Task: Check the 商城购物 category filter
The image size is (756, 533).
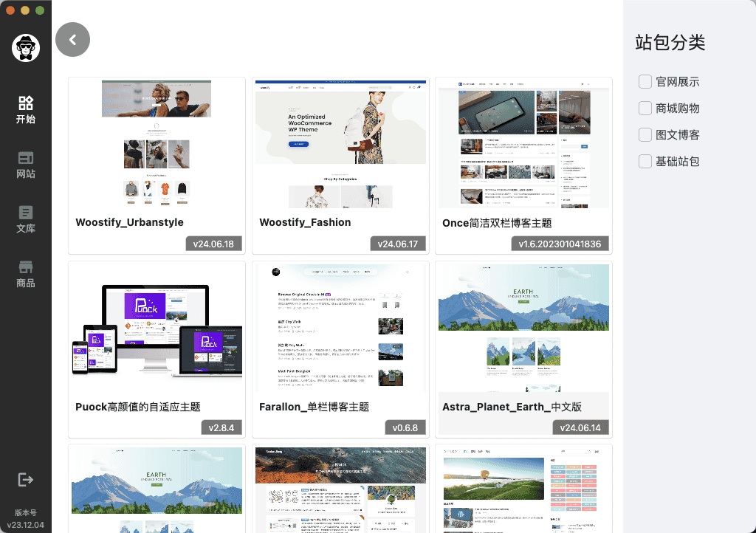Action: point(645,108)
